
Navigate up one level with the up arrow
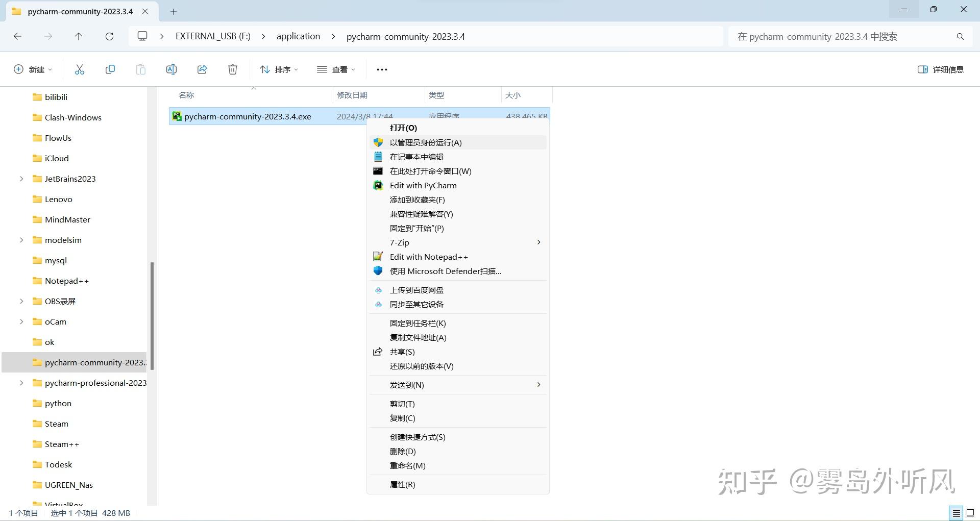(79, 36)
